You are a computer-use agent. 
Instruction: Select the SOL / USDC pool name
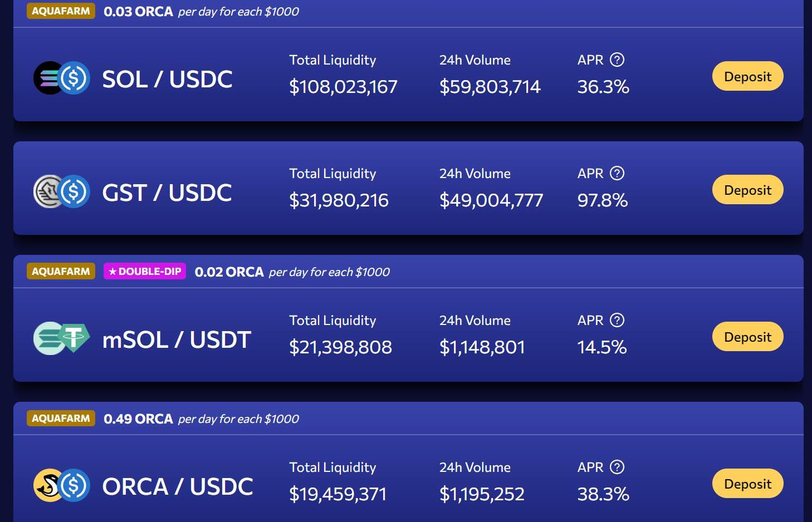tap(167, 79)
